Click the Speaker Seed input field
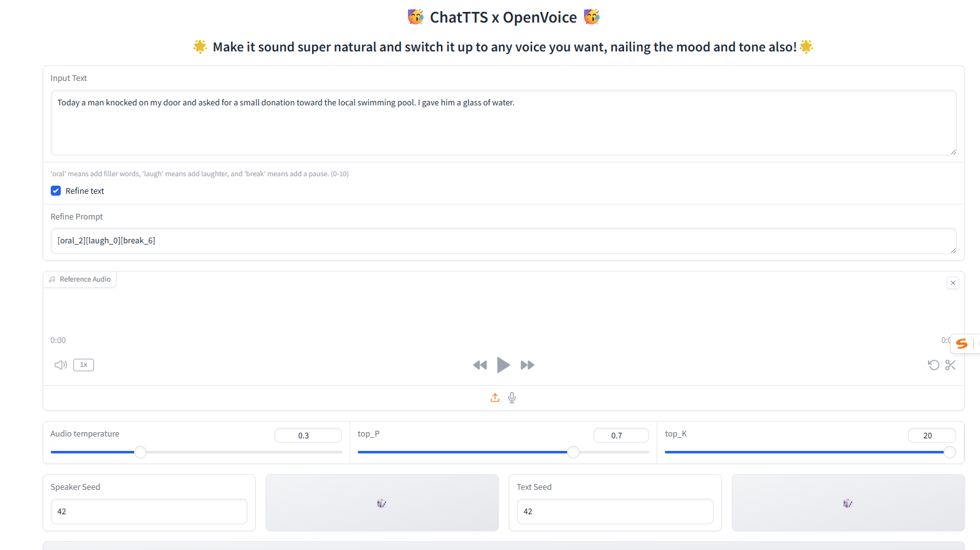The image size is (980, 550). pyautogui.click(x=149, y=512)
